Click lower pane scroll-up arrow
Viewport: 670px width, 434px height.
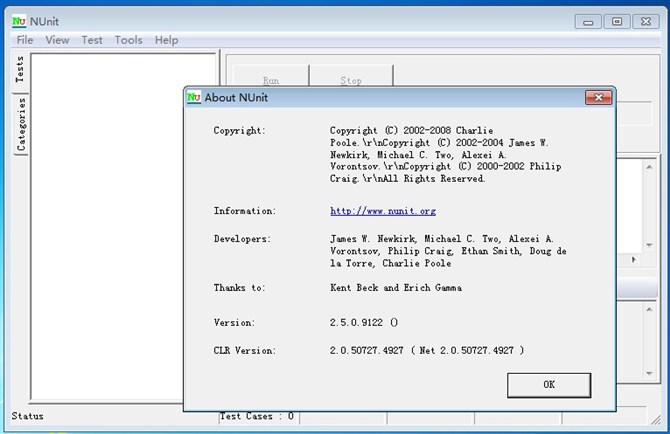pyautogui.click(x=649, y=309)
